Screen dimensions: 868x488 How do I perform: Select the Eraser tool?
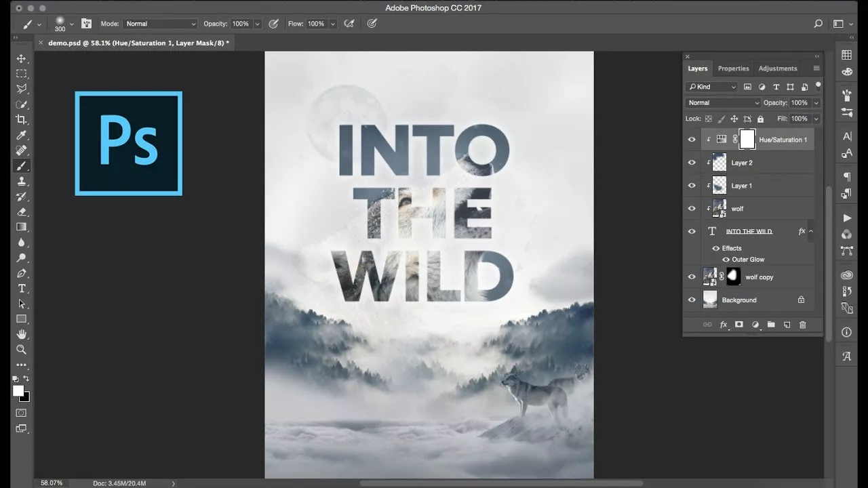click(x=22, y=211)
